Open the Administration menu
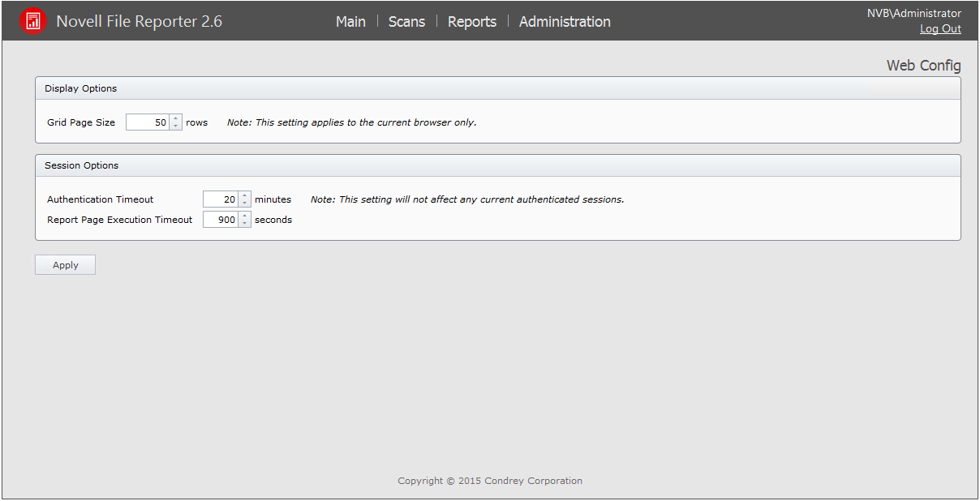This screenshot has height=501, width=980. click(565, 22)
